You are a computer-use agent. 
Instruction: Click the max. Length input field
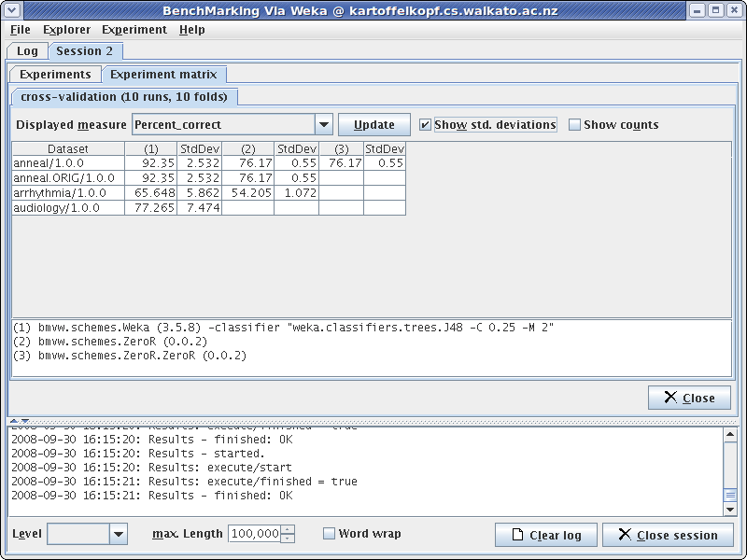[254, 534]
